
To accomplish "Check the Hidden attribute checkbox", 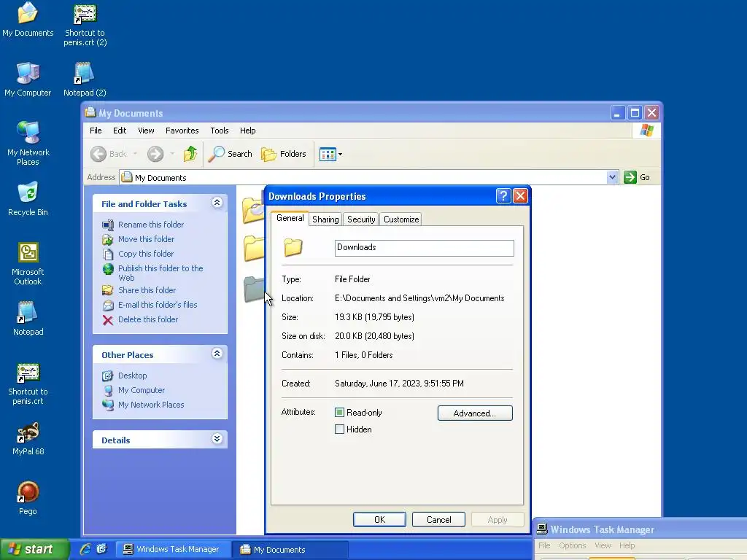I will [339, 429].
